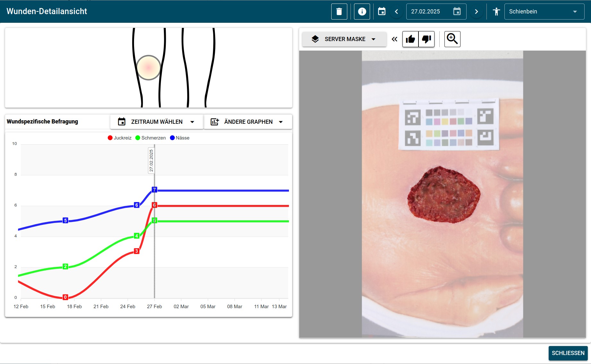Image resolution: width=591 pixels, height=364 pixels.
Task: Open Zeitraum wählen dropdown
Action: (x=156, y=122)
